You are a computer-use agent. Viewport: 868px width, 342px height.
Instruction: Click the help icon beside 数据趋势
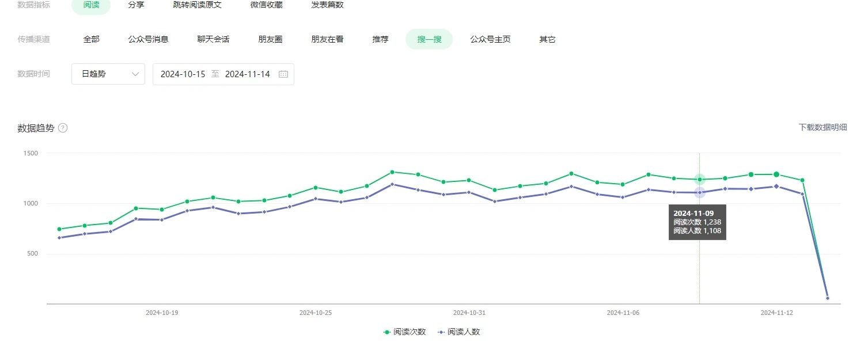click(63, 128)
